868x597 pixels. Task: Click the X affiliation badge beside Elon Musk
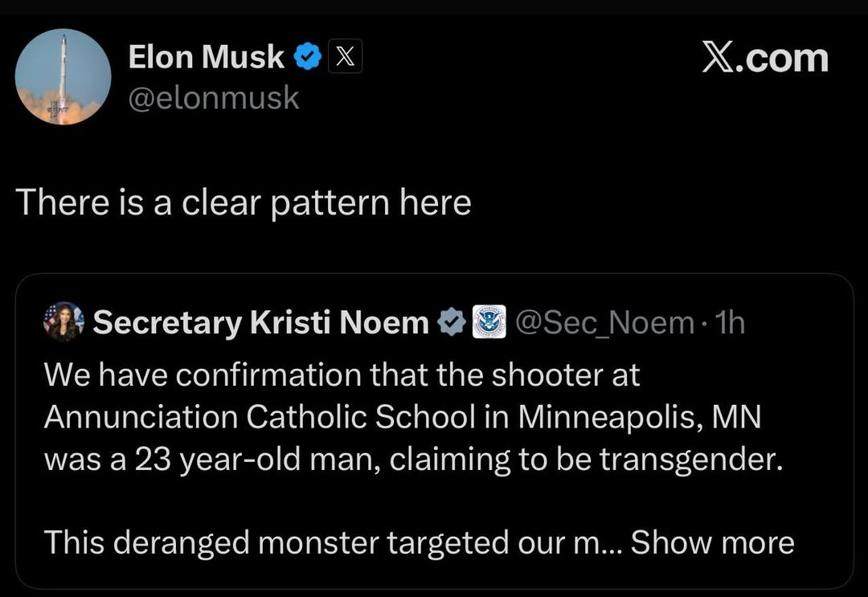click(x=345, y=56)
